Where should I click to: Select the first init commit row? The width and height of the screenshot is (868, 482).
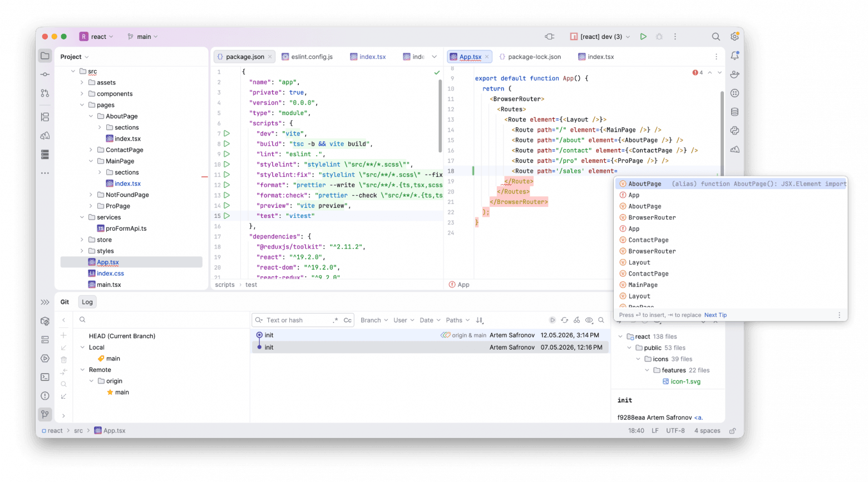coord(430,335)
